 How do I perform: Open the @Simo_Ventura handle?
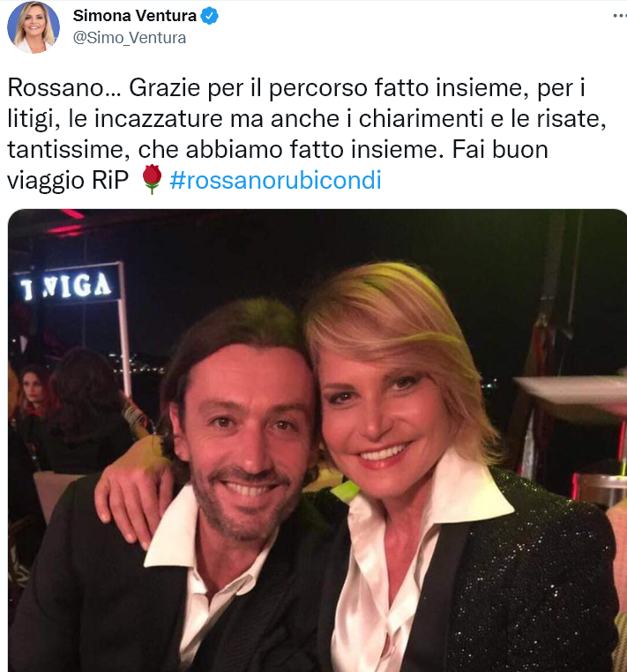pyautogui.click(x=130, y=38)
